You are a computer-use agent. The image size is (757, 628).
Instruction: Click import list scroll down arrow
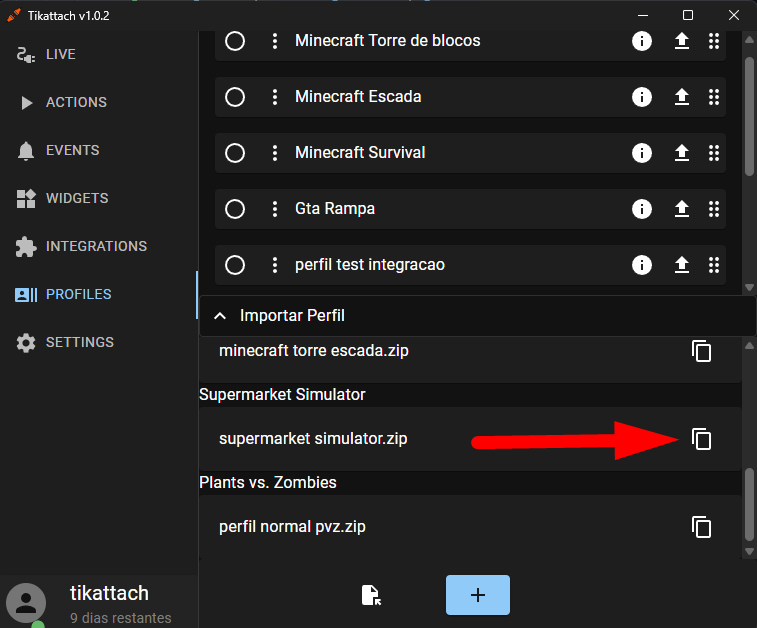[x=750, y=551]
